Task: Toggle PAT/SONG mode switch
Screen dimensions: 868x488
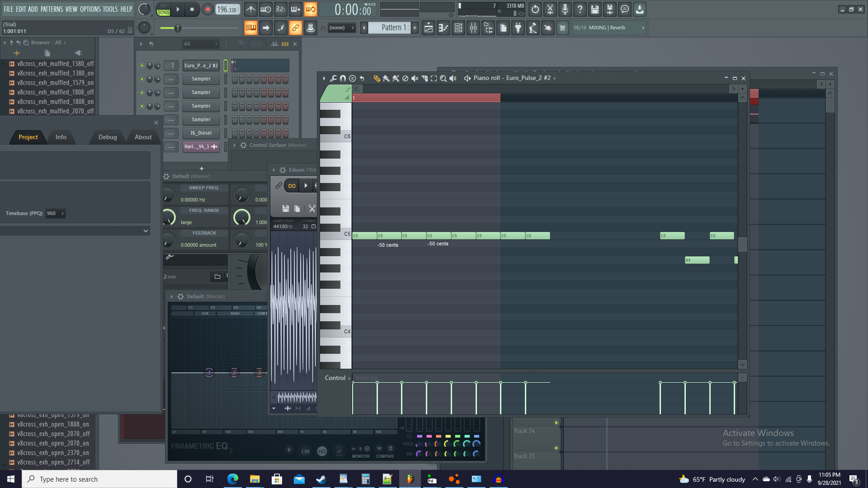Action: point(163,9)
